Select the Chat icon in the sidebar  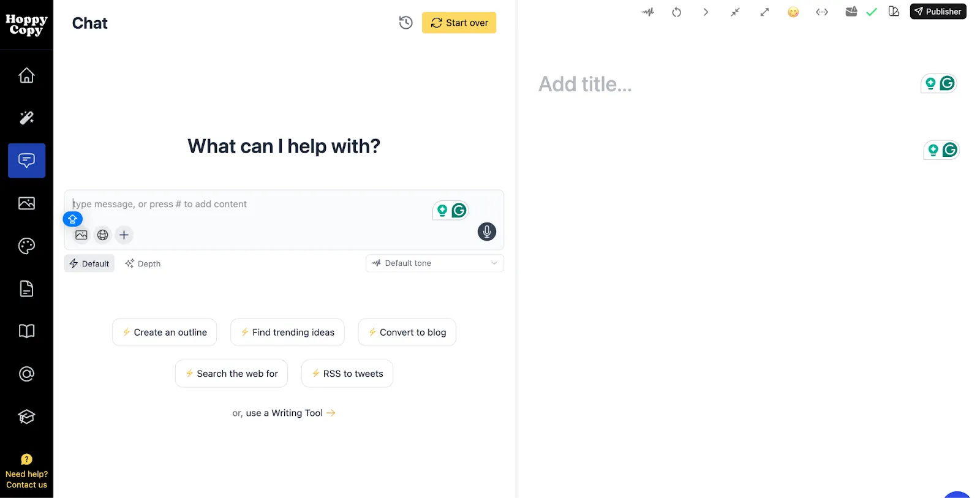(26, 160)
